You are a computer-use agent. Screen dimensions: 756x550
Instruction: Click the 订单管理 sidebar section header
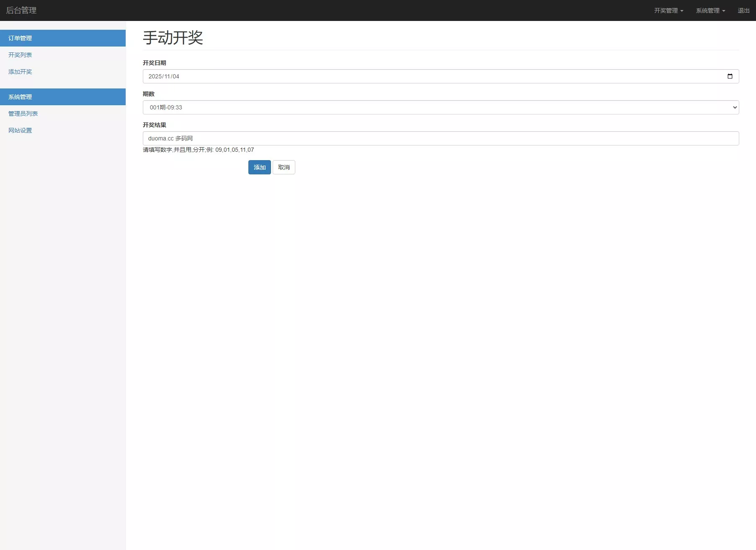click(20, 38)
